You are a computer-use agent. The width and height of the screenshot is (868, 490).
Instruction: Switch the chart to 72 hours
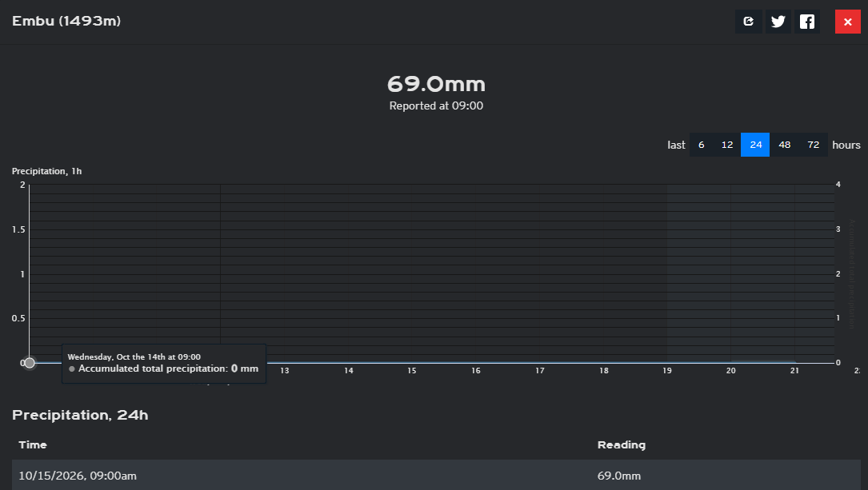813,145
